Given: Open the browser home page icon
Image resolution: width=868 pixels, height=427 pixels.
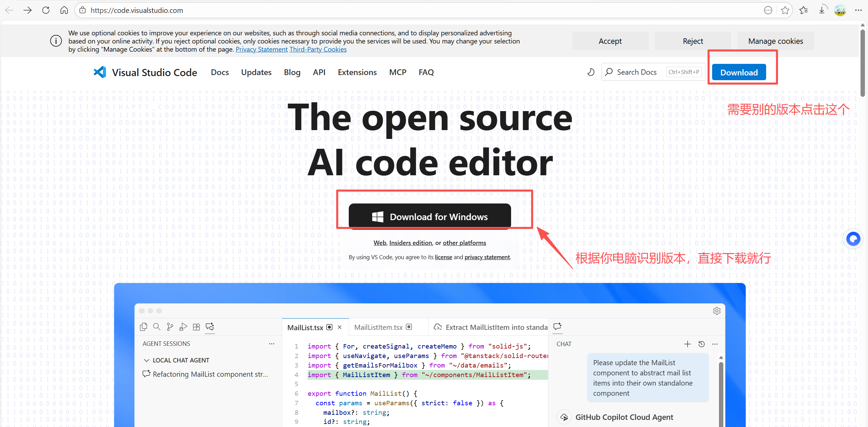Looking at the screenshot, I should [64, 10].
